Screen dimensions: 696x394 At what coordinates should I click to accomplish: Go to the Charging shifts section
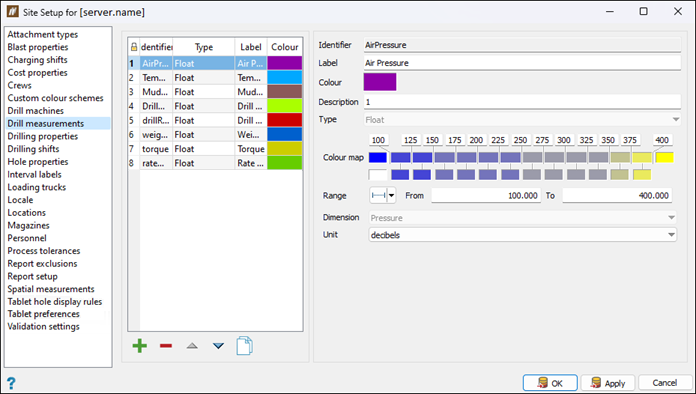(x=37, y=60)
